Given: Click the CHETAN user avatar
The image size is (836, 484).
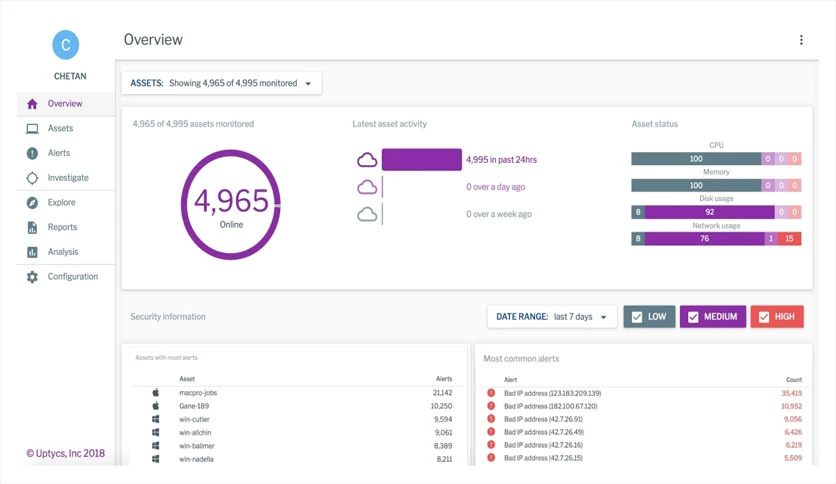Looking at the screenshot, I should pyautogui.click(x=66, y=45).
